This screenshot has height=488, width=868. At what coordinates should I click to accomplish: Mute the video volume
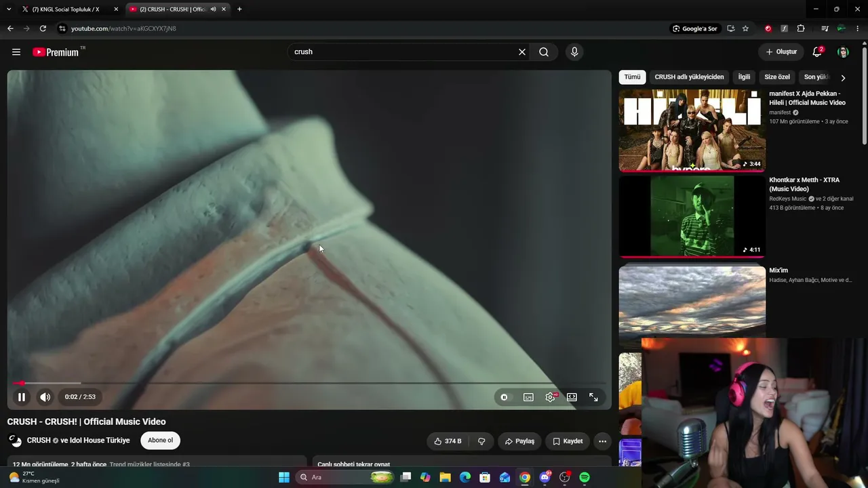(45, 397)
